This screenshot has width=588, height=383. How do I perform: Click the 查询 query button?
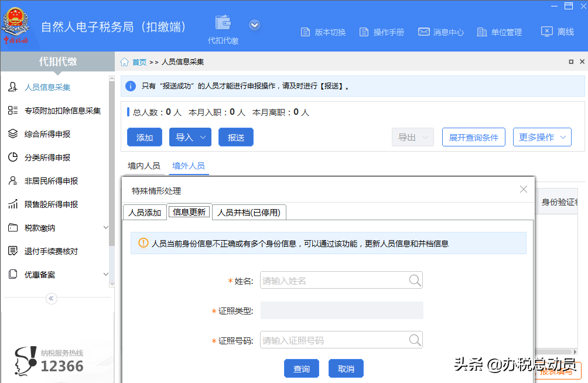click(x=302, y=368)
